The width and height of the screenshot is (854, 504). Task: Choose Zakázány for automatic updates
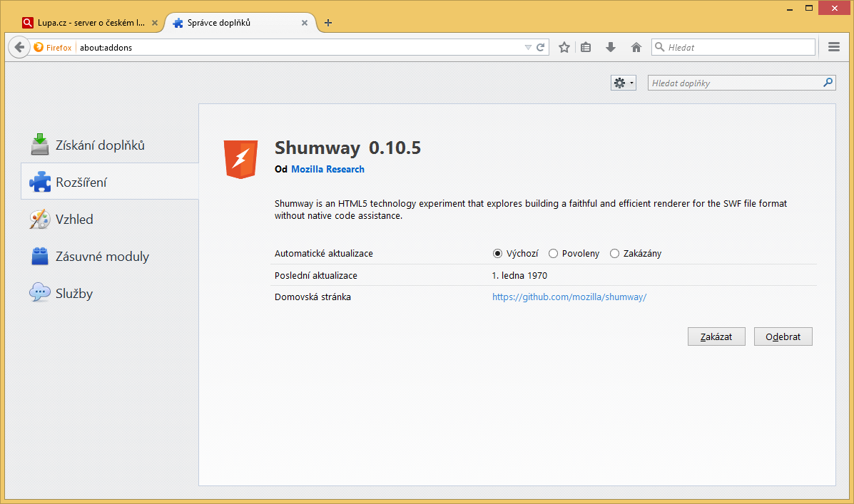point(614,254)
